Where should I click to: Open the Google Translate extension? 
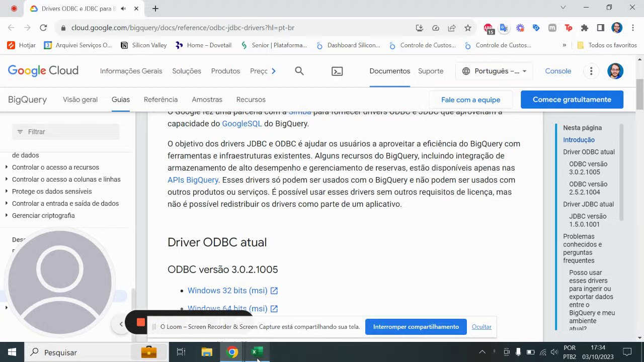[x=504, y=28]
